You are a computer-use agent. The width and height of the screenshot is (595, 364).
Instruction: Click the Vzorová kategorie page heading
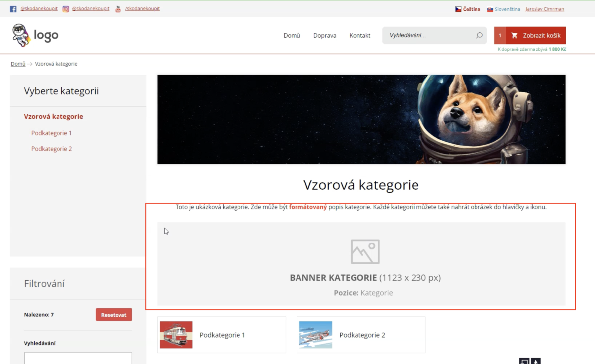pos(361,185)
